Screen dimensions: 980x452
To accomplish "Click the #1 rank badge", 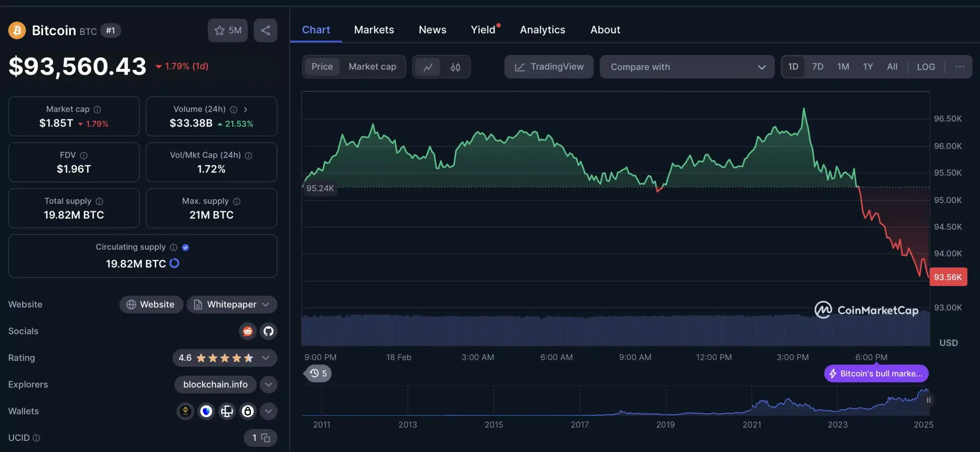I will pyautogui.click(x=111, y=30).
